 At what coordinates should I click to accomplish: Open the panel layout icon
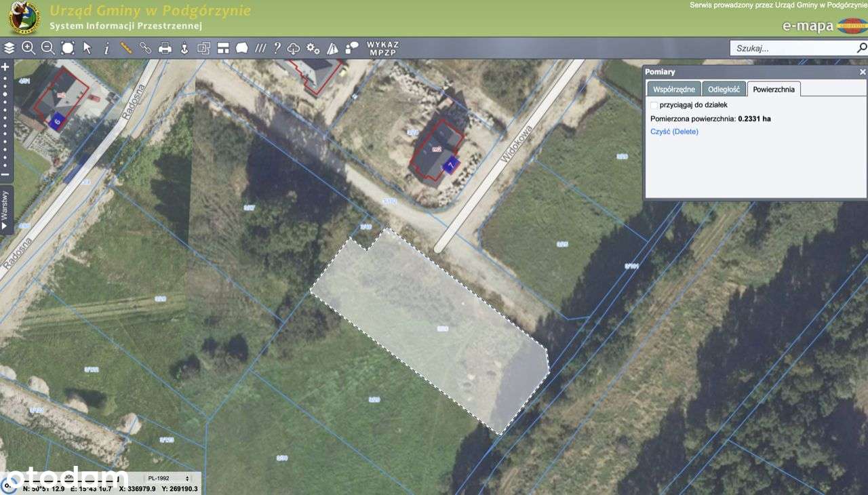(223, 48)
